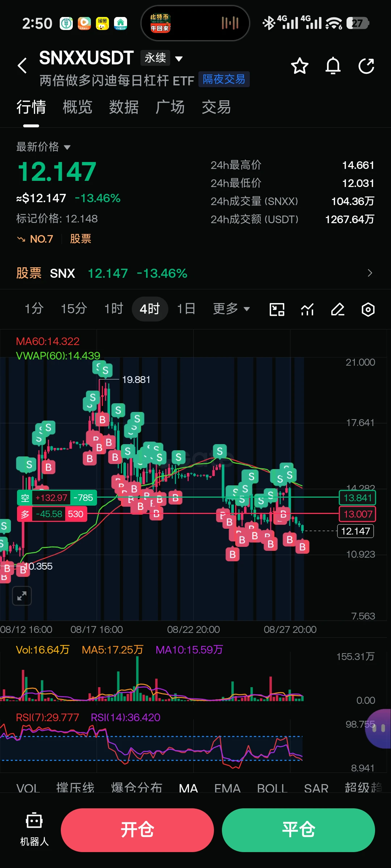Expand the 永续 contract type dropdown
The height and width of the screenshot is (868, 391).
(x=161, y=58)
